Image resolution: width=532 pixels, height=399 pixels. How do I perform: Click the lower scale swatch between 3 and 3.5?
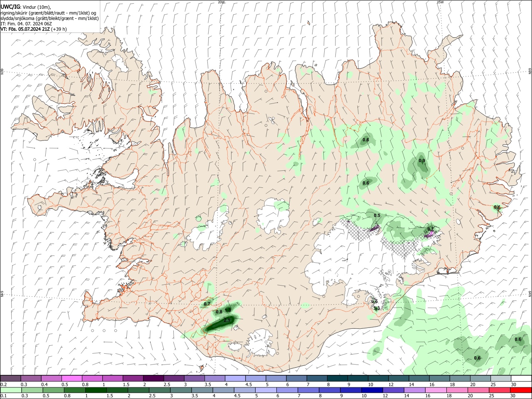tap(182, 390)
